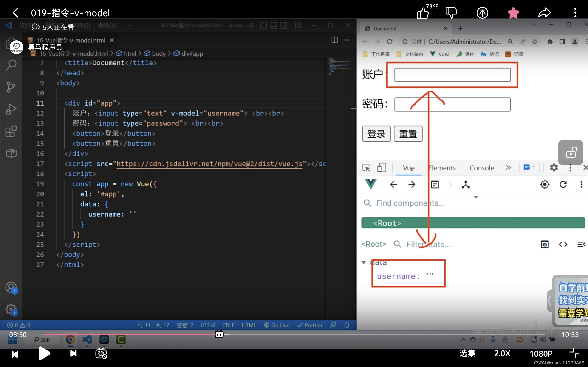This screenshot has height=367, width=588.
Task: Click the pink video progress bar
Action: coord(131,334)
